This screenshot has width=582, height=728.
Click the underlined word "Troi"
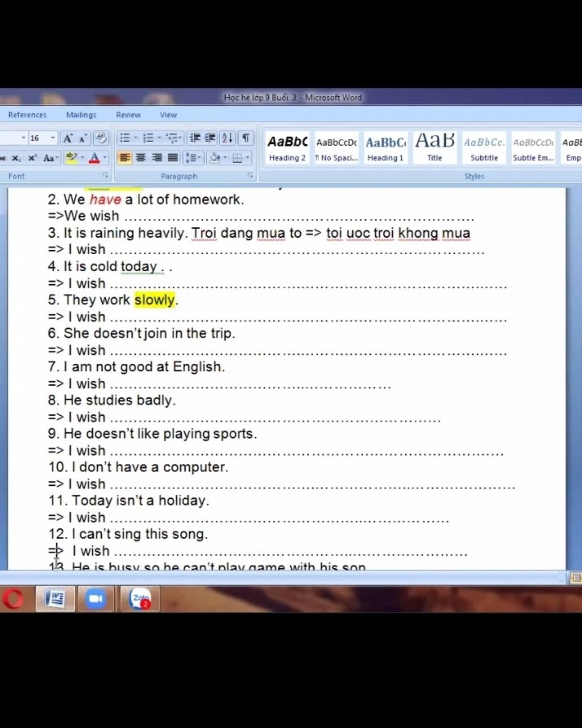tap(204, 233)
